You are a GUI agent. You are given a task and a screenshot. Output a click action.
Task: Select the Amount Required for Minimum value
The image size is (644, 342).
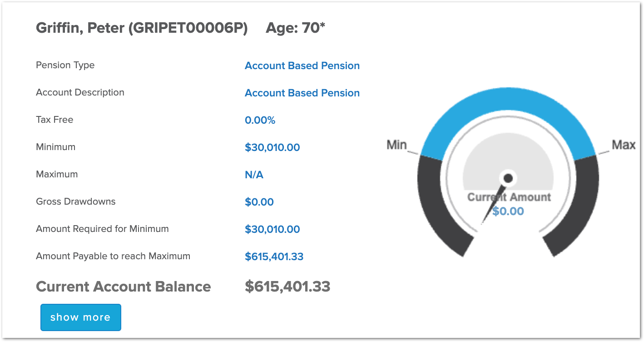pos(272,229)
